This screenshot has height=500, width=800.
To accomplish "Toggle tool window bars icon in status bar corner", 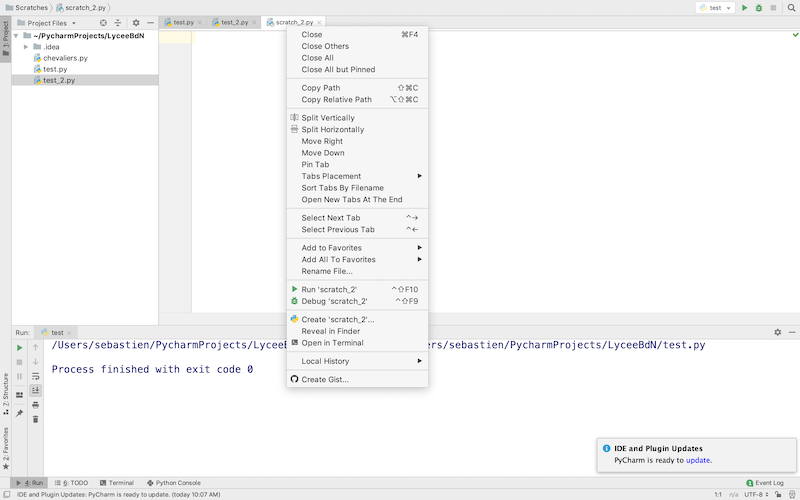I will (7, 494).
